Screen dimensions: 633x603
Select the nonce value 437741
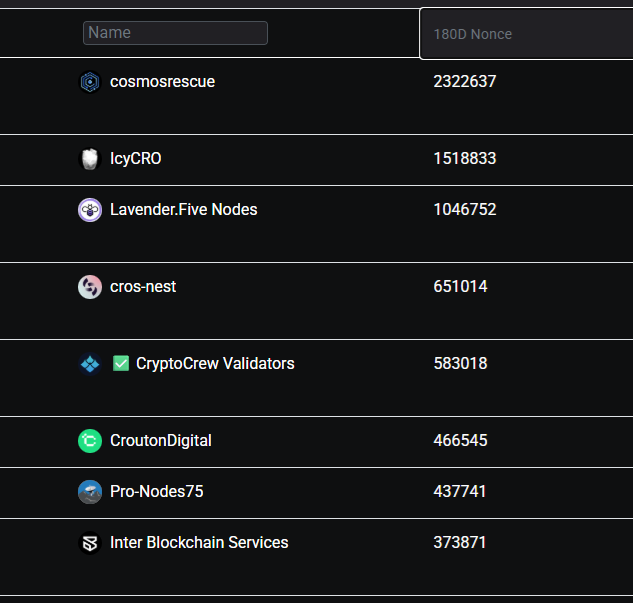(x=459, y=492)
